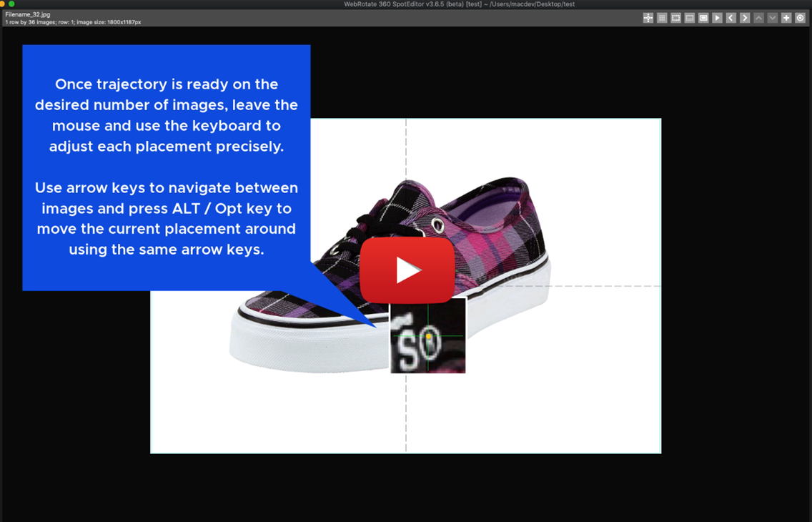812x522 pixels.
Task: Toggle the crosshair guides icon in toolbar
Action: click(648, 18)
